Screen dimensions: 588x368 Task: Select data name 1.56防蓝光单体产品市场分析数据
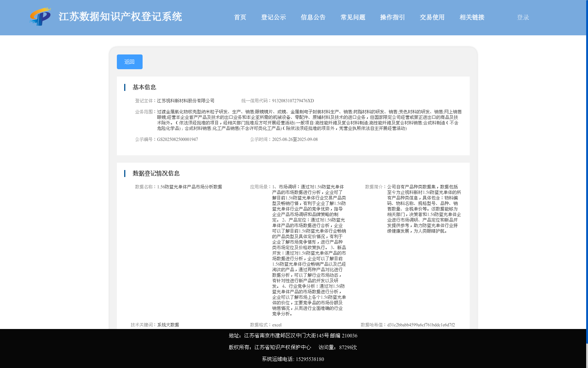190,187
